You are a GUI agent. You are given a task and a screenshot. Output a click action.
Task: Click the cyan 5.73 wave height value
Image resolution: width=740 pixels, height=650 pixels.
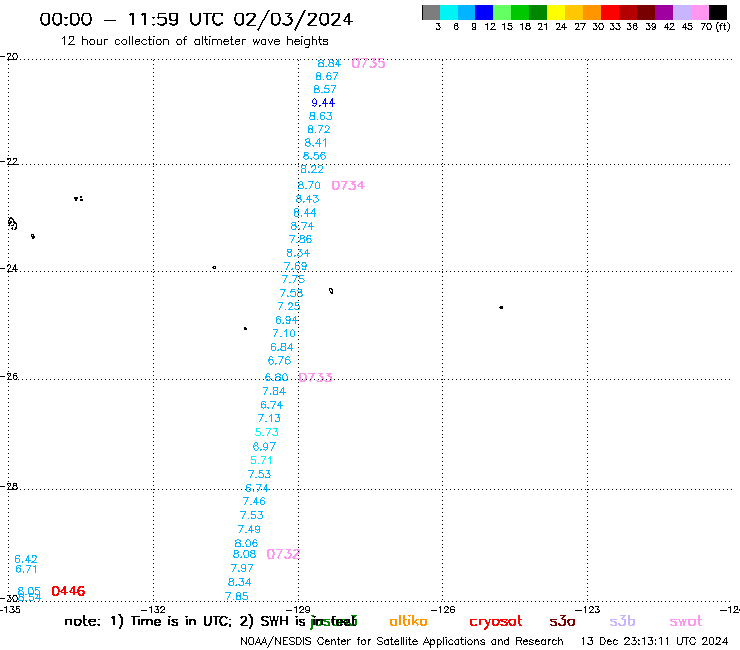tap(267, 432)
